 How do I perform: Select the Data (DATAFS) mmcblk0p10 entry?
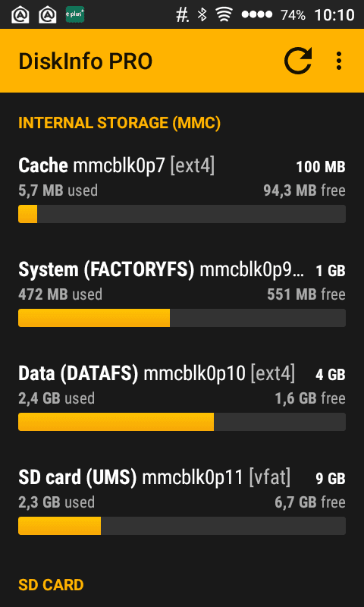tap(182, 397)
